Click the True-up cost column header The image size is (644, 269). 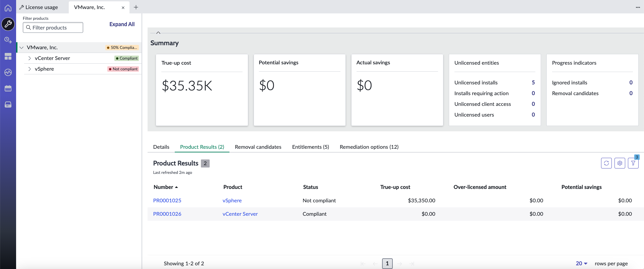395,187
